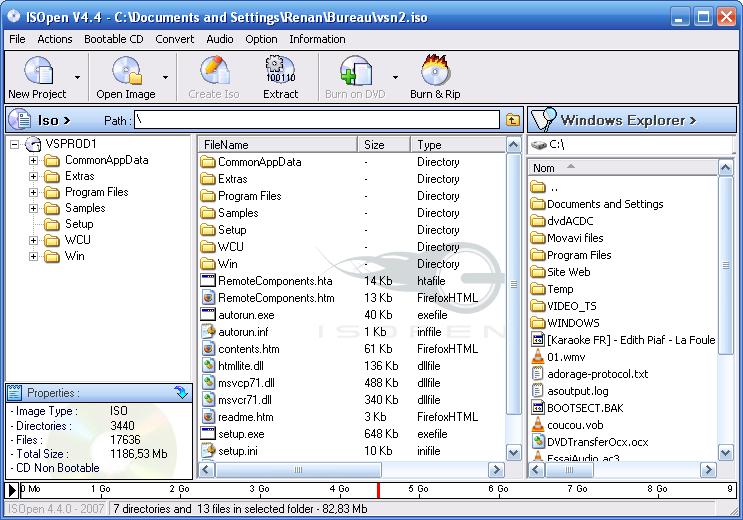
Task: Click the htmllite.dll file icon
Action: coord(208,365)
